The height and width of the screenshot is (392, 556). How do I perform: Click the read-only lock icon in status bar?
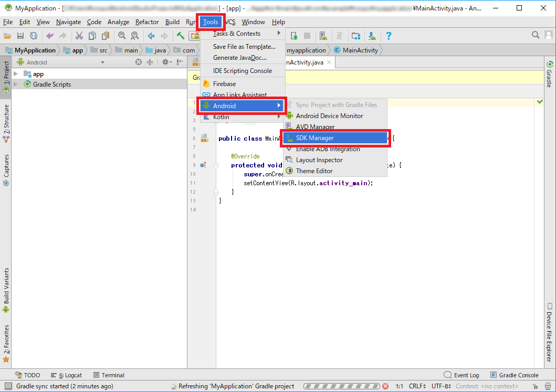point(535,386)
